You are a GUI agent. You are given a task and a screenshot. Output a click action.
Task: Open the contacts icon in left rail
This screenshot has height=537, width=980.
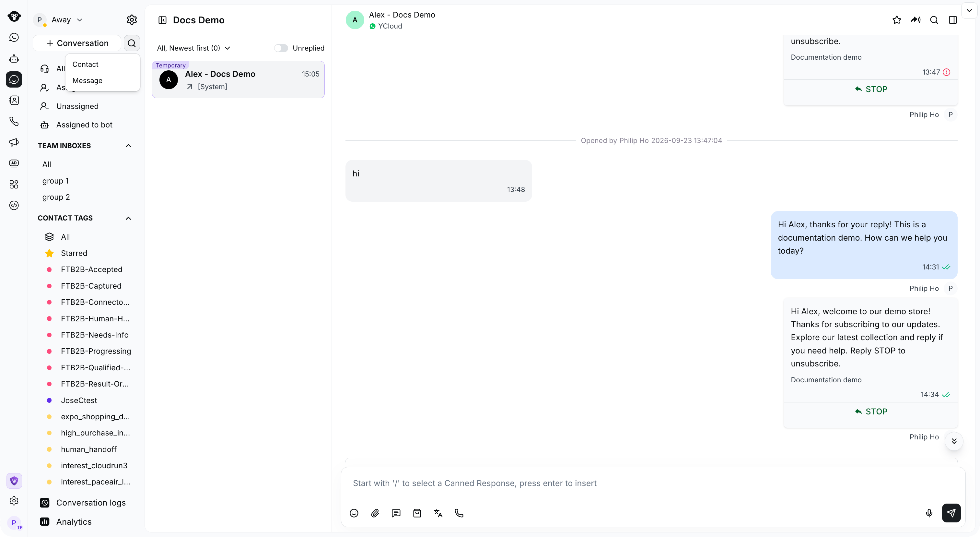pyautogui.click(x=14, y=100)
